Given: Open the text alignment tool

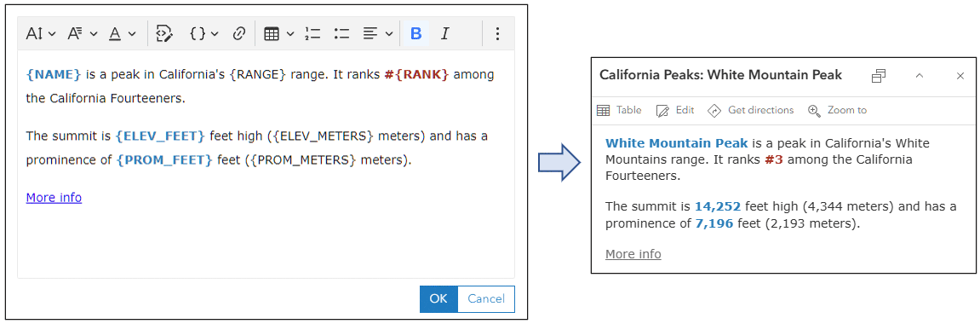Looking at the screenshot, I should click(378, 34).
